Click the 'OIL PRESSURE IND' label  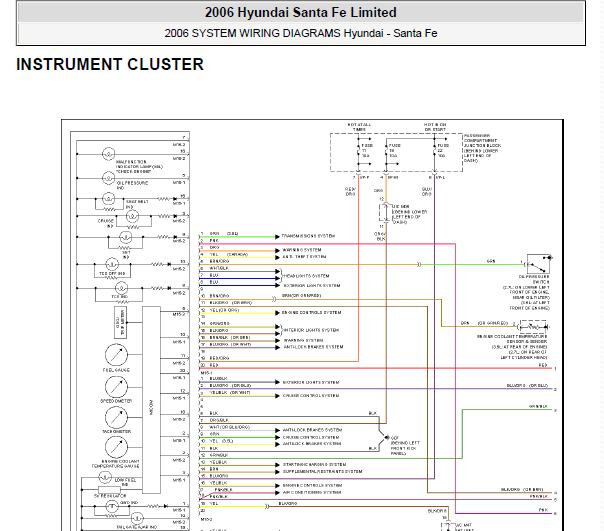pyautogui.click(x=132, y=185)
